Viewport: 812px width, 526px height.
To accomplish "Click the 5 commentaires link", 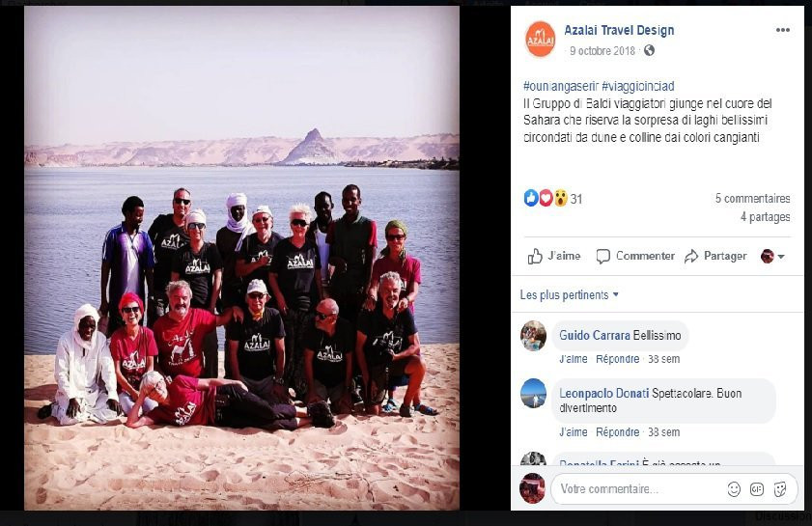I will 752,198.
